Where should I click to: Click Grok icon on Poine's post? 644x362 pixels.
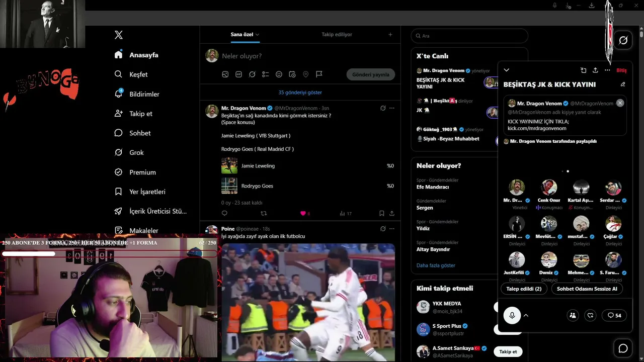point(383,229)
